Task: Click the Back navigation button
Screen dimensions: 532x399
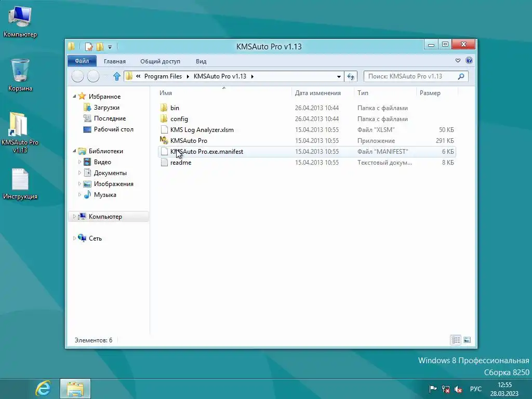Action: [x=78, y=76]
